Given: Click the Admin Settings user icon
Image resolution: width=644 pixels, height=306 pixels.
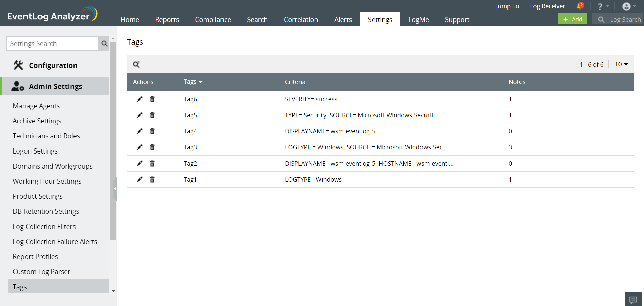Looking at the screenshot, I should (18, 86).
